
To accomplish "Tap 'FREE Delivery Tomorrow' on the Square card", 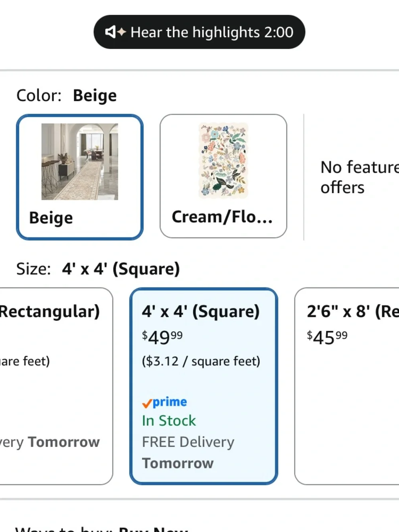I will (188, 453).
